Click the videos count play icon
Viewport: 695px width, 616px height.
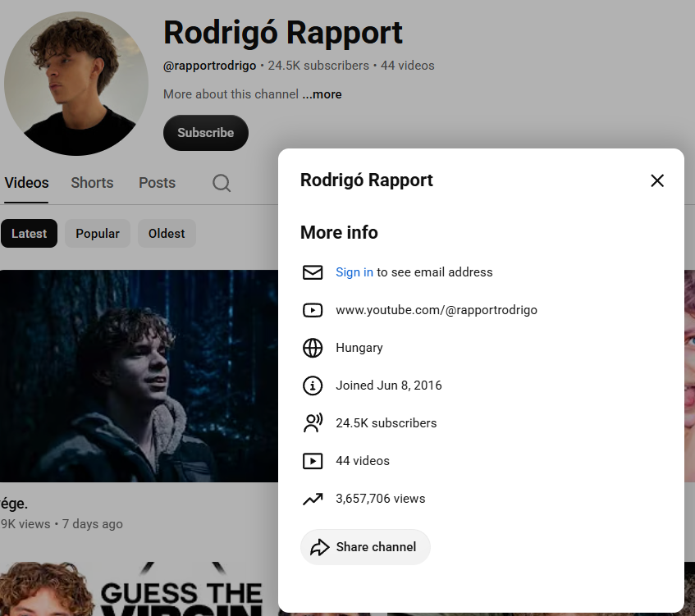point(313,461)
